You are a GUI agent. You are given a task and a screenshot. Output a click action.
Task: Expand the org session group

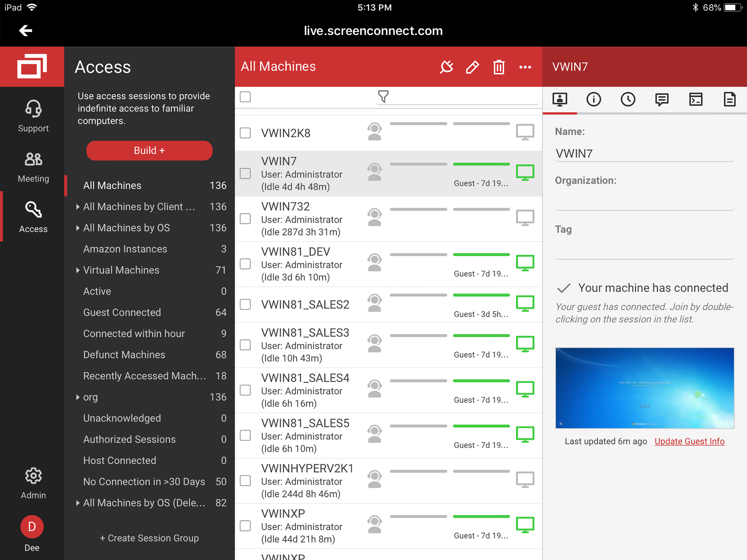(78, 397)
